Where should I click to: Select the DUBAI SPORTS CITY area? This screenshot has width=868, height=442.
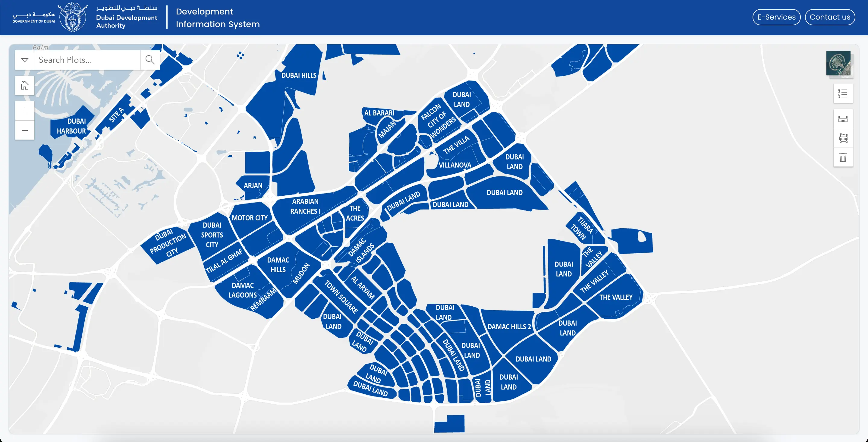[x=212, y=235]
